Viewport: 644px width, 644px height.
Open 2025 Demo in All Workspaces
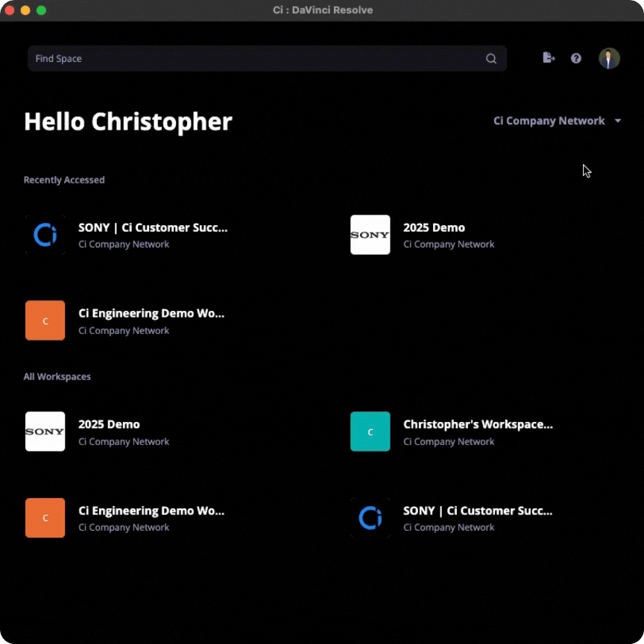pyautogui.click(x=109, y=424)
